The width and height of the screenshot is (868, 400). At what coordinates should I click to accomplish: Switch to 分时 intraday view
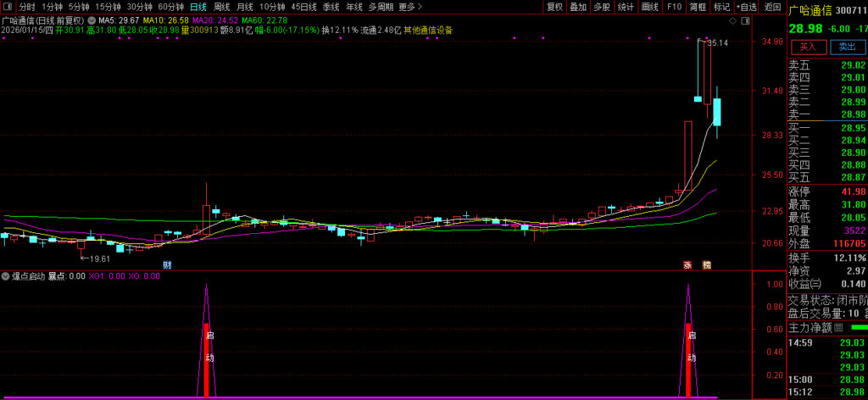[x=27, y=7]
